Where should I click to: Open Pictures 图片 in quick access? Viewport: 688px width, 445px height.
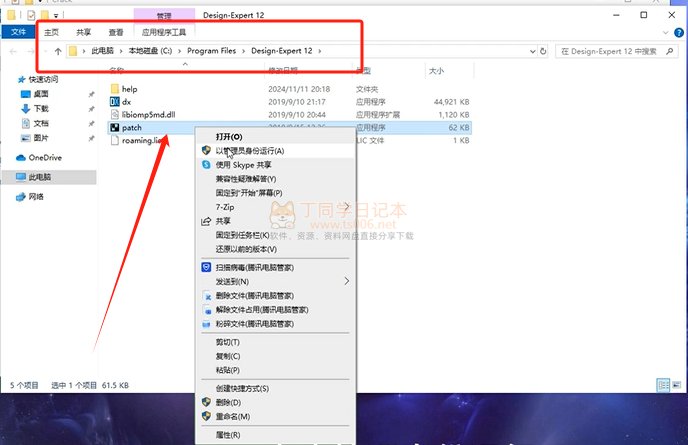pyautogui.click(x=41, y=138)
